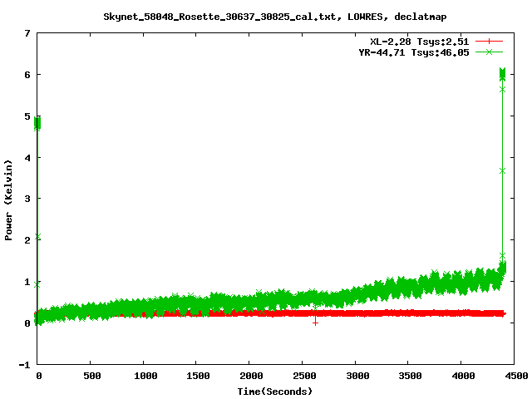Click the red line sample in the legend
Viewport: 532px width, 399px height.
point(489,42)
